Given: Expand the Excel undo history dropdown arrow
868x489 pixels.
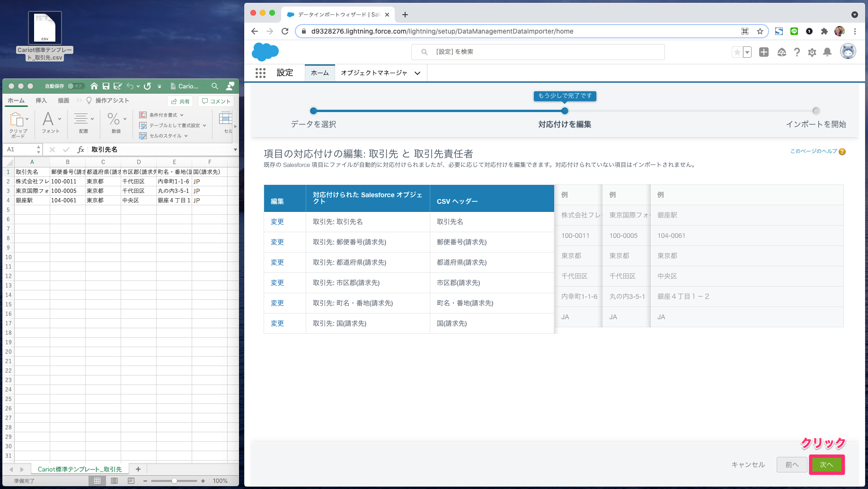Looking at the screenshot, I should [138, 86].
